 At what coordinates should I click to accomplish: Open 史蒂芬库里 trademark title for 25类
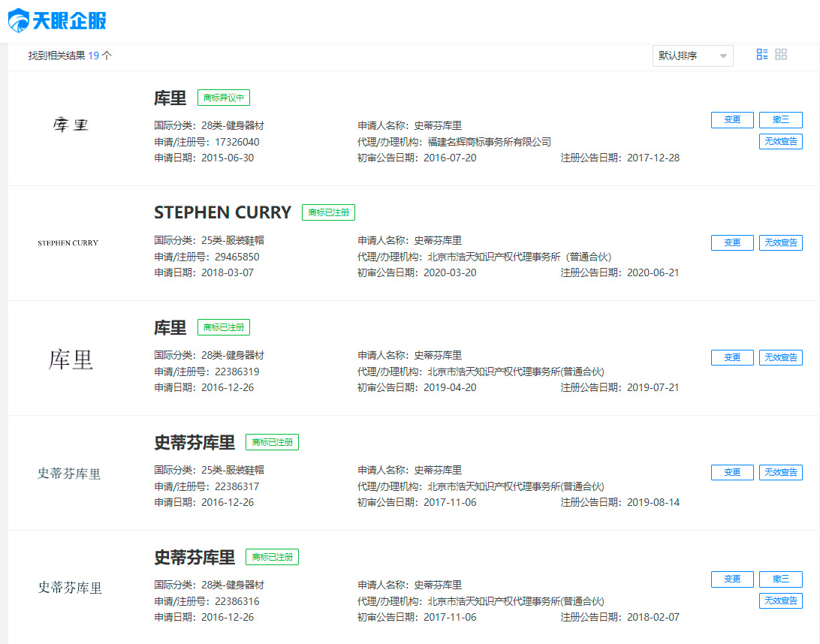pos(194,442)
